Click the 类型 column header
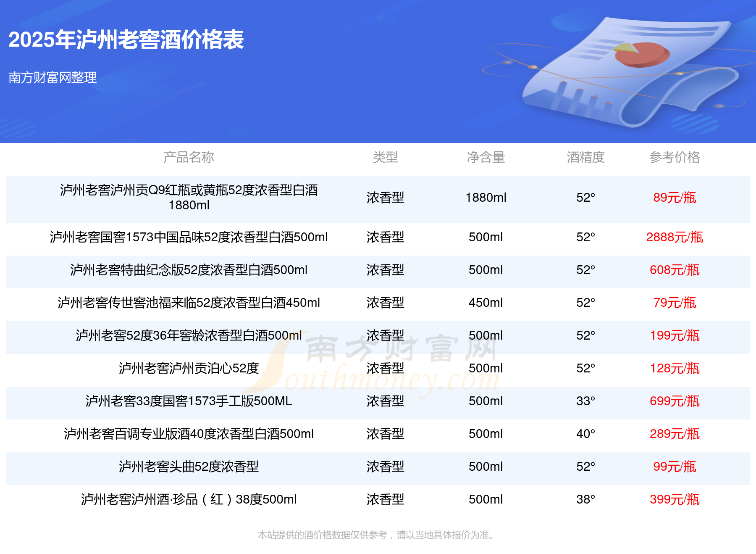Image resolution: width=756 pixels, height=554 pixels. tap(385, 157)
